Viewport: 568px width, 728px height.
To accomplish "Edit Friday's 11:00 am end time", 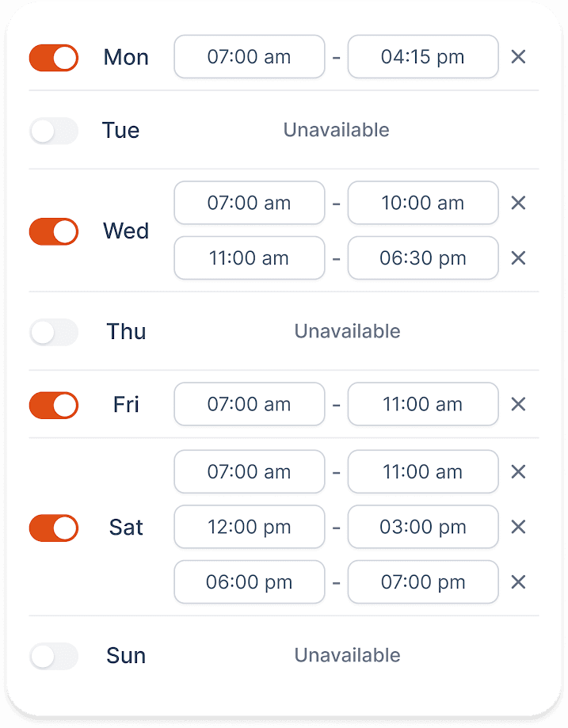I will click(423, 404).
